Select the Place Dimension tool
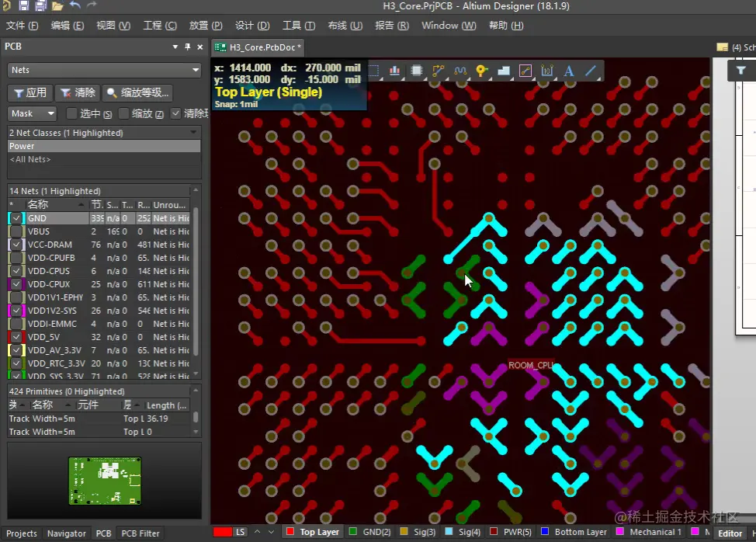Image resolution: width=756 pixels, height=542 pixels. (546, 71)
